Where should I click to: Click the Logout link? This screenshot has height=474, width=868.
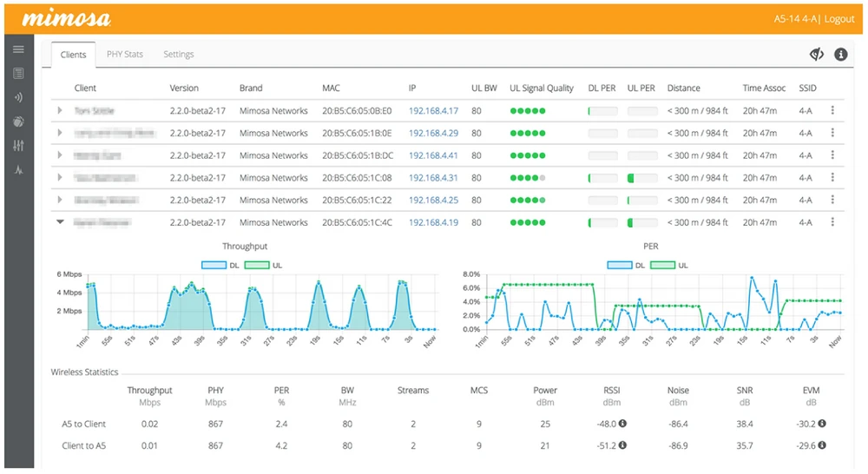coord(838,19)
